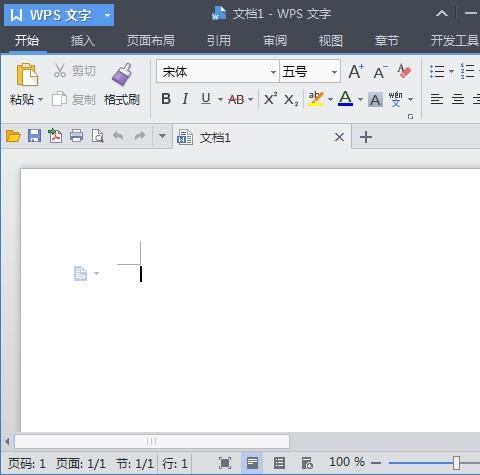
Task: Click the horizontal scrollbar track
Action: point(152,442)
